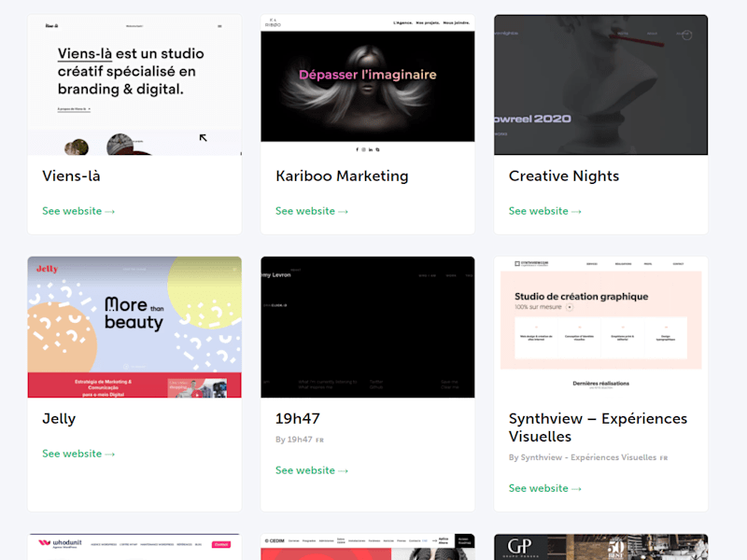This screenshot has height=560, width=747.
Task: Click 'See website' under Viens-là
Action: click(78, 211)
